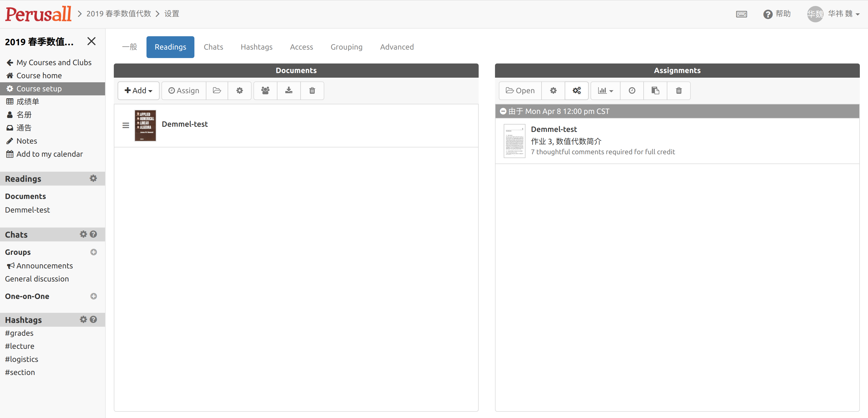The width and height of the screenshot is (868, 418).
Task: Click the Open button in Assignments
Action: click(x=520, y=90)
